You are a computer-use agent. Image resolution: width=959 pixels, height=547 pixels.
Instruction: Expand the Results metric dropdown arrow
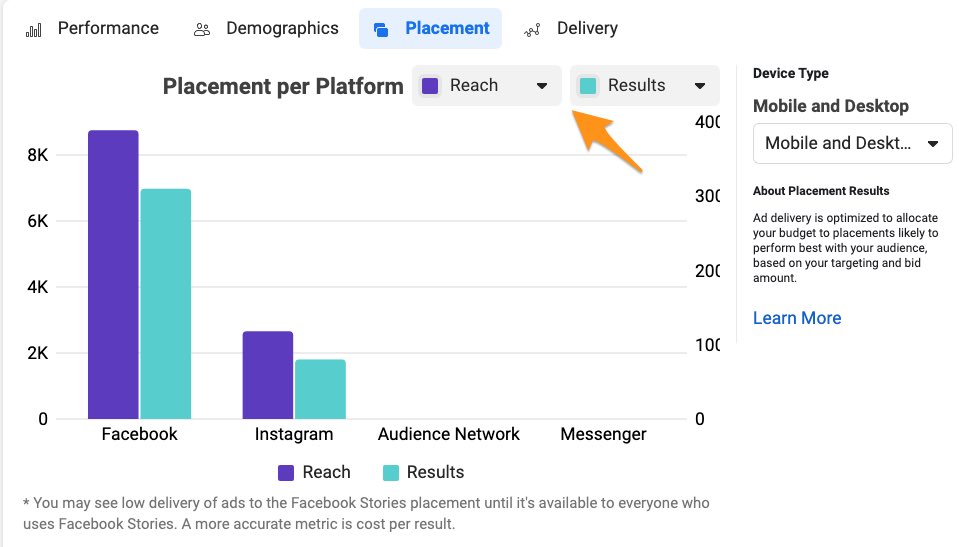[700, 86]
